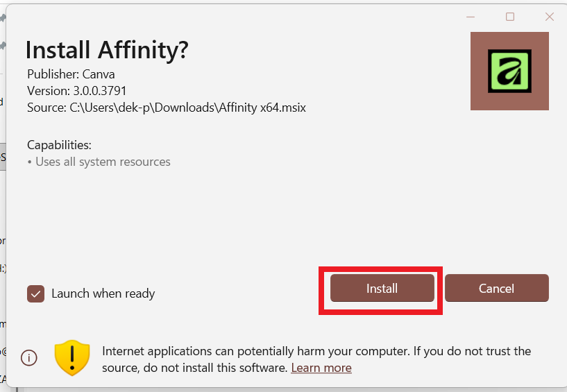Click the Affinity app logo tile

click(509, 71)
